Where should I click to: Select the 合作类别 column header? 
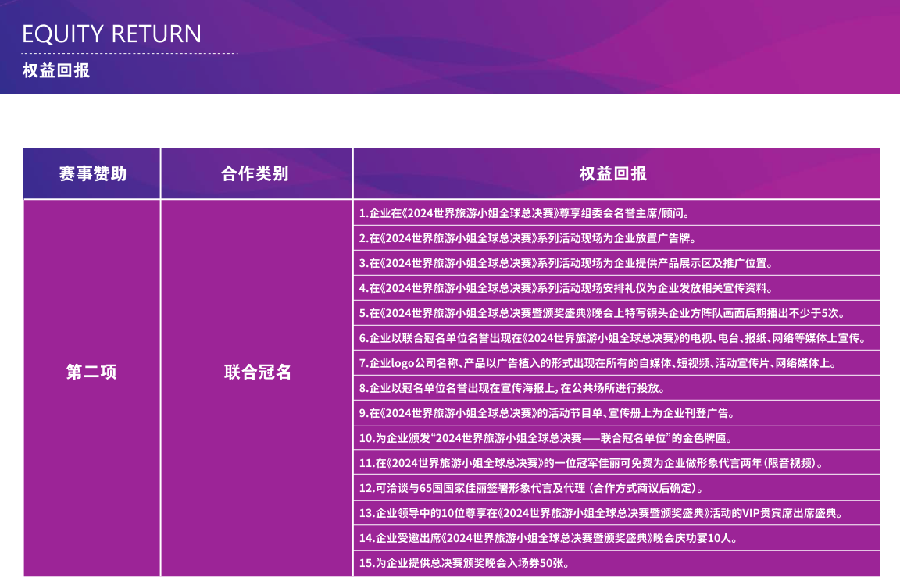tap(256, 173)
